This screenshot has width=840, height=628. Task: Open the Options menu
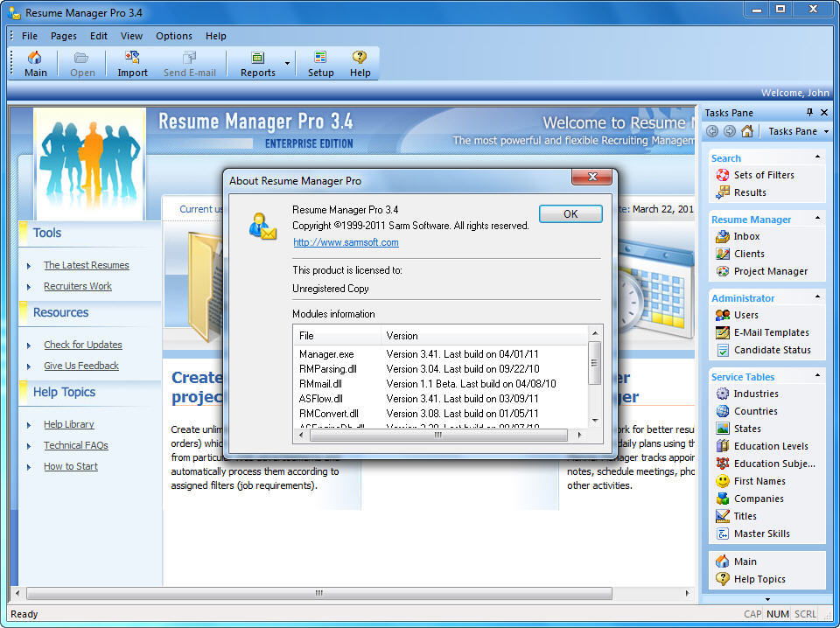click(x=173, y=36)
